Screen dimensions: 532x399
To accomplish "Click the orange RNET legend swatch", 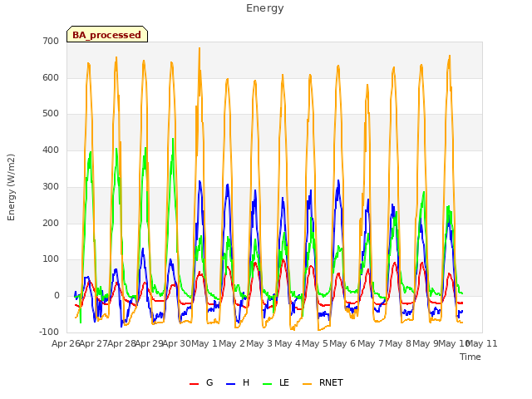I will pos(307,384).
